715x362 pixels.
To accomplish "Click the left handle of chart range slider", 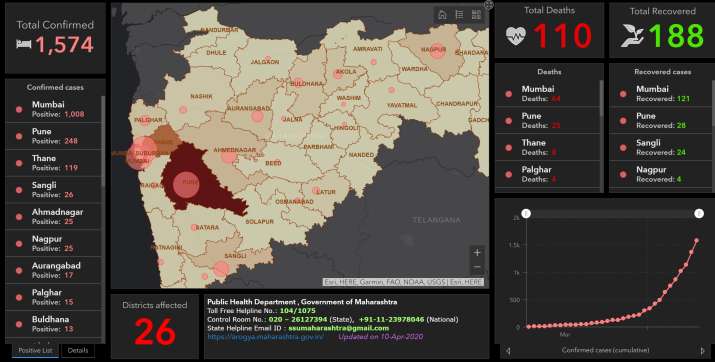I will point(526,213).
